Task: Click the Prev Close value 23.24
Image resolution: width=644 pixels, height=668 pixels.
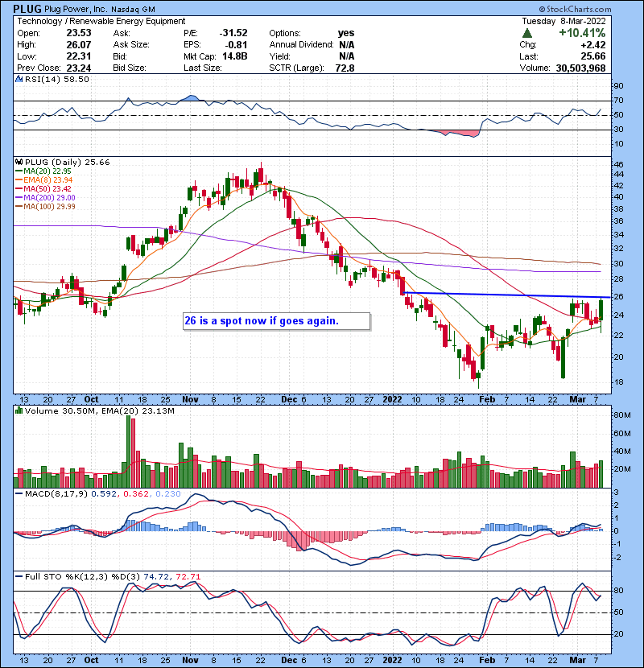Action: pyautogui.click(x=79, y=68)
